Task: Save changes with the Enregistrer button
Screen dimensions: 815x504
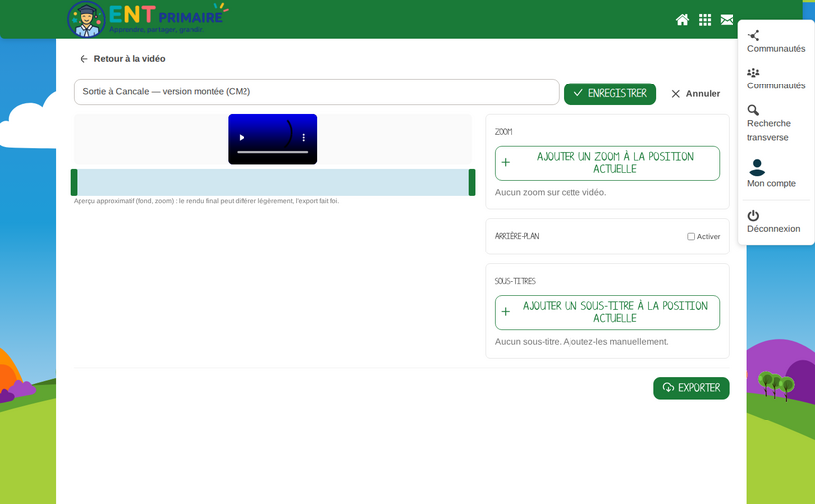Action: point(609,94)
